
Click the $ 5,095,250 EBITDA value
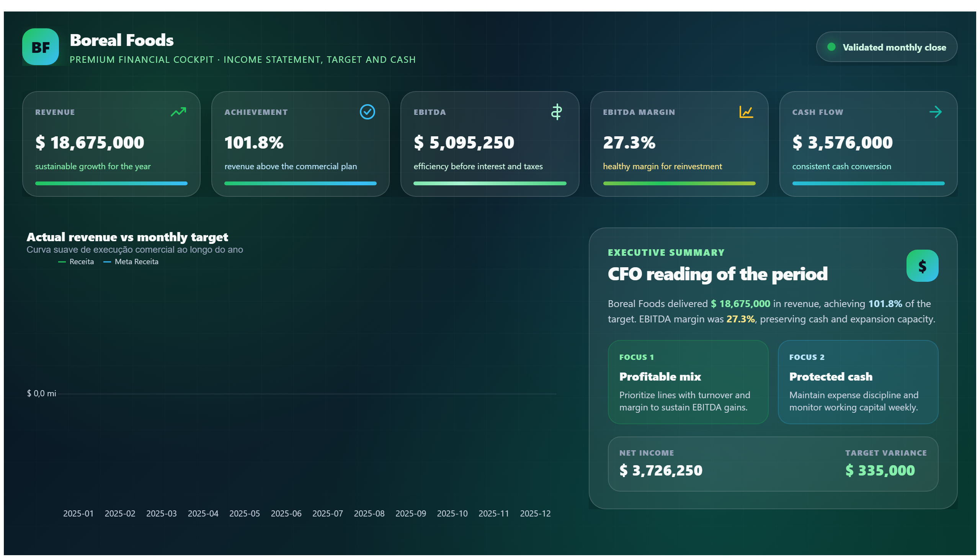coord(464,142)
